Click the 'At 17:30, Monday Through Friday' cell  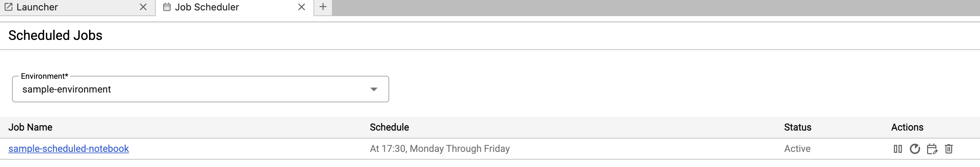(439, 149)
